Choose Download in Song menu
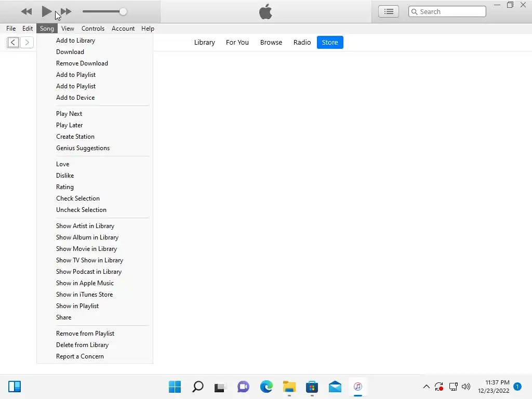532x399 pixels. pyautogui.click(x=95, y=52)
